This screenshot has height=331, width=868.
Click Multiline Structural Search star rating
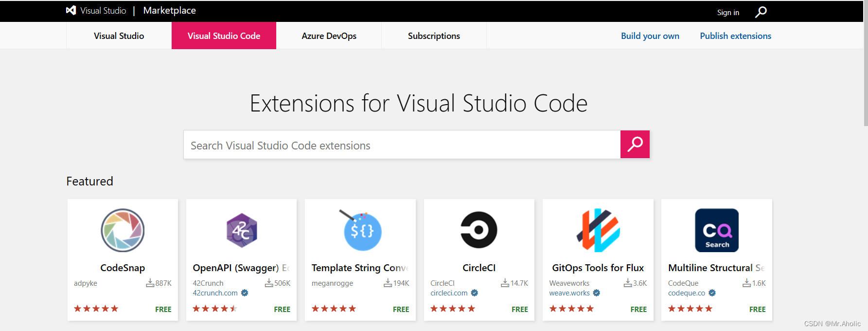(x=690, y=309)
